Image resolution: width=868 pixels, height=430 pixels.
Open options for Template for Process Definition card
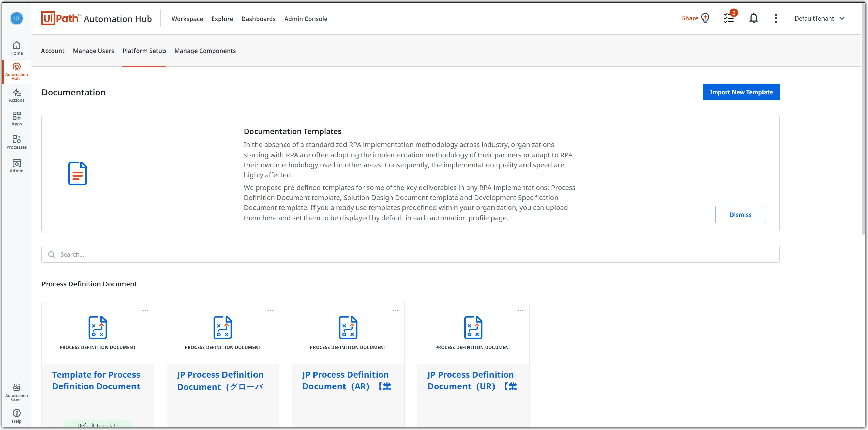[145, 311]
